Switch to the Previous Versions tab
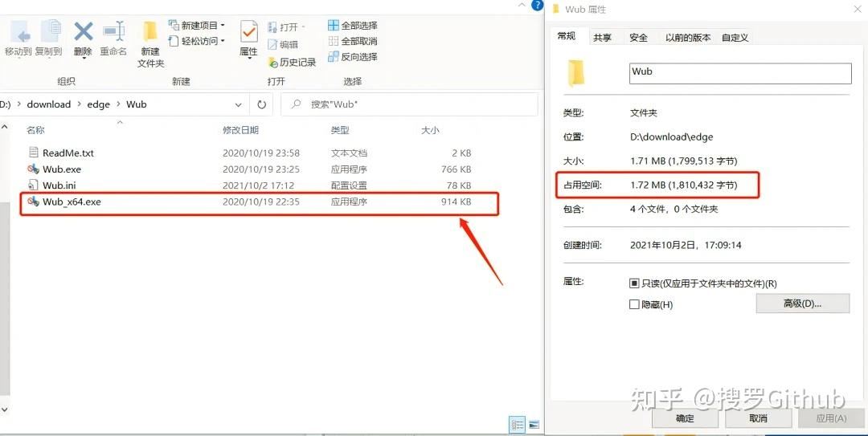 687,38
